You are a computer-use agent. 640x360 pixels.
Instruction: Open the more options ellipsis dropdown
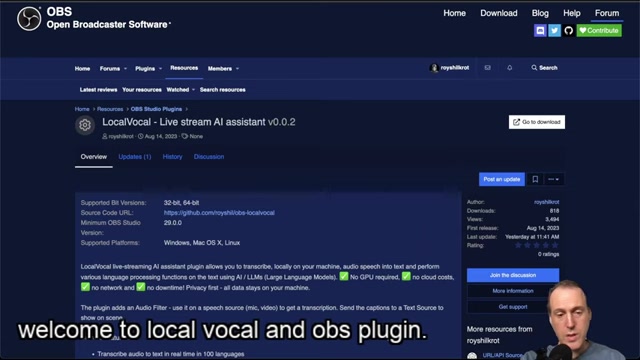pos(553,179)
